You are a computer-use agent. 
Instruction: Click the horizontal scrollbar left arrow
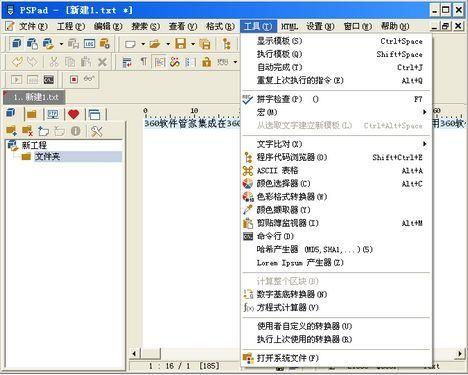pyautogui.click(x=134, y=354)
